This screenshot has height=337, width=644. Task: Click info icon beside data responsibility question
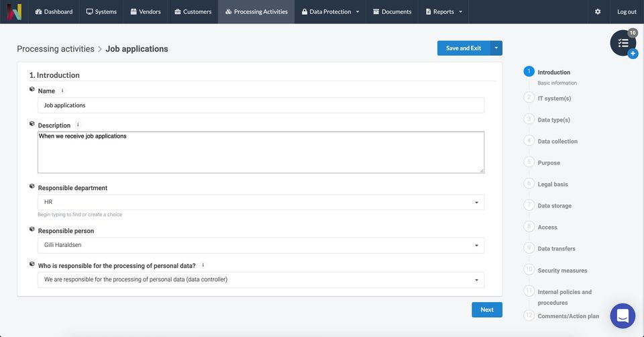coord(203,265)
